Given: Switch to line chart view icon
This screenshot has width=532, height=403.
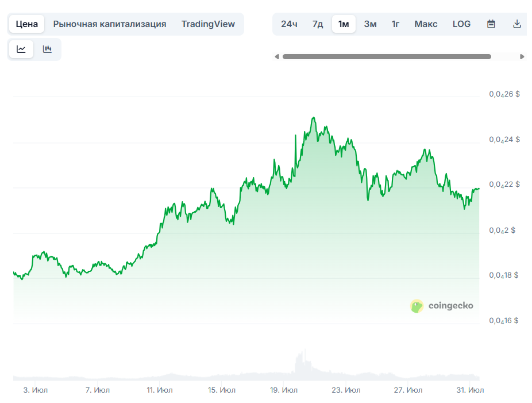Looking at the screenshot, I should point(21,49).
